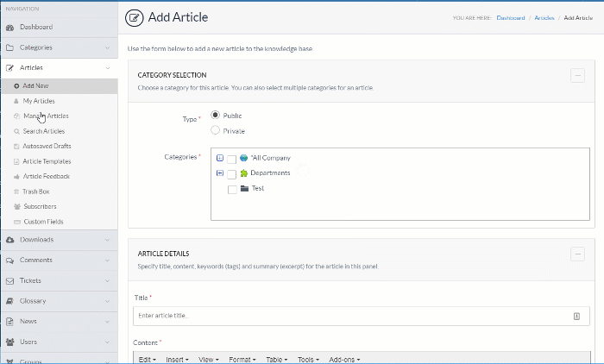Select the Private type radio button

pyautogui.click(x=215, y=130)
